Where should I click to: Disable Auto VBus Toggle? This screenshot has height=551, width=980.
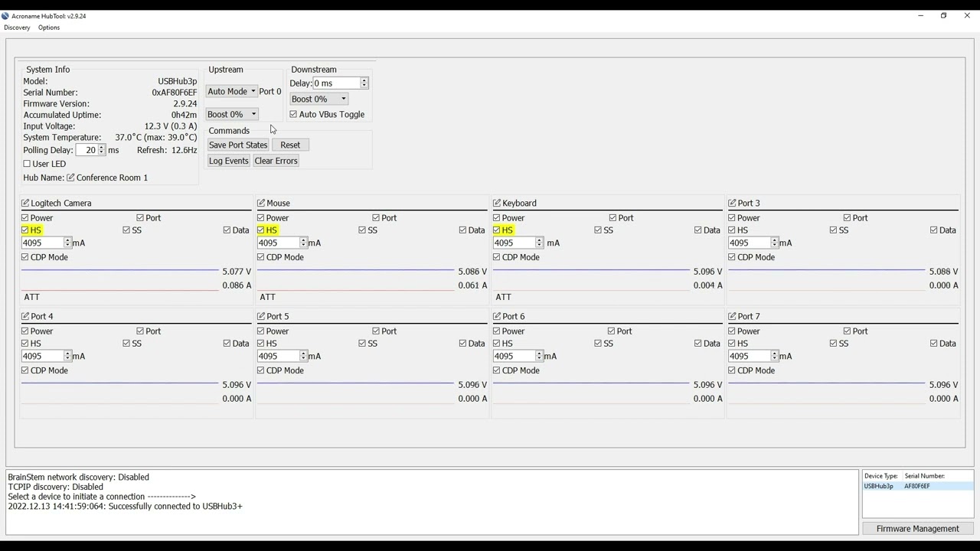point(293,114)
